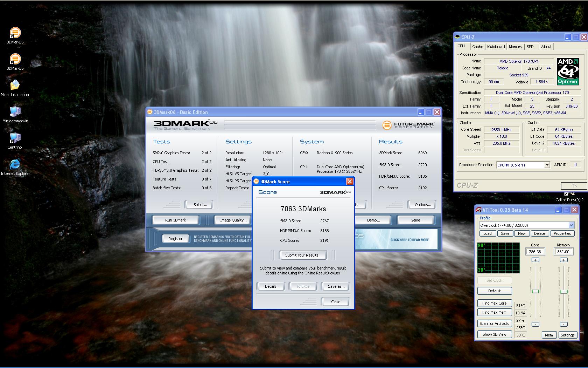Click the ATITool temperature graph
The height and width of the screenshot is (368, 588).
pyautogui.click(x=498, y=258)
